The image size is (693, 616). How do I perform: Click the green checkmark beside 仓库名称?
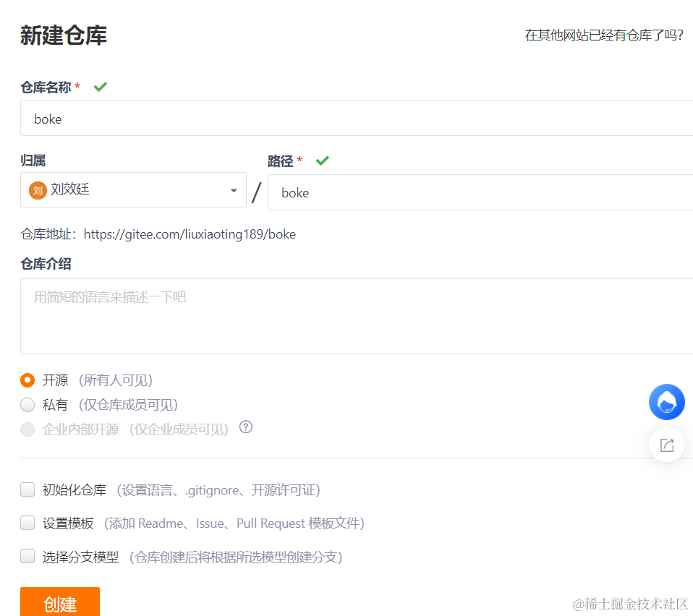pyautogui.click(x=100, y=86)
